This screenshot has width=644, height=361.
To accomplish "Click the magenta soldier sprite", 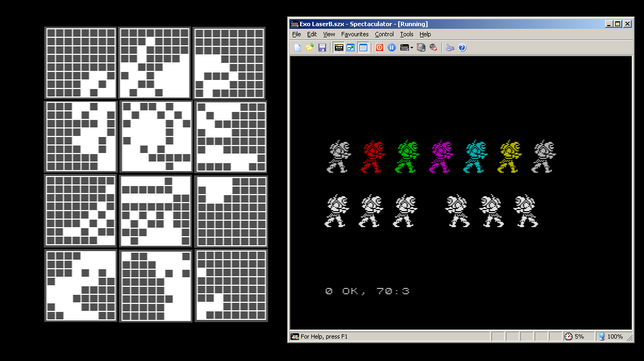I will [x=441, y=157].
